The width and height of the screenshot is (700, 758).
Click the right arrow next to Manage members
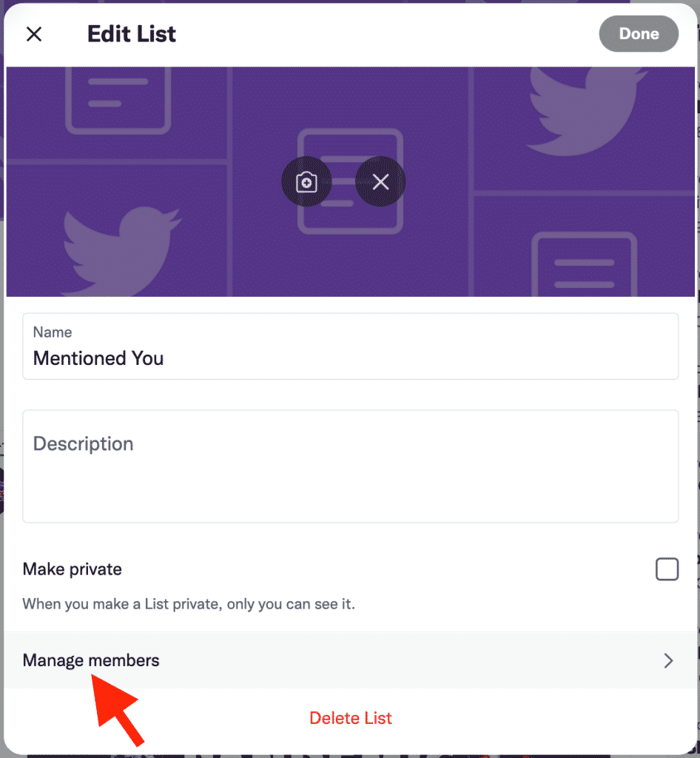coord(668,660)
